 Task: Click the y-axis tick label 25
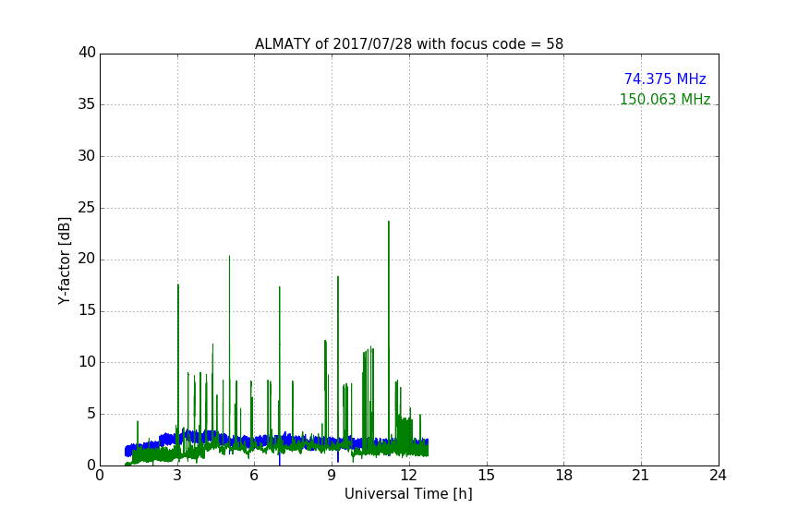[x=87, y=208]
